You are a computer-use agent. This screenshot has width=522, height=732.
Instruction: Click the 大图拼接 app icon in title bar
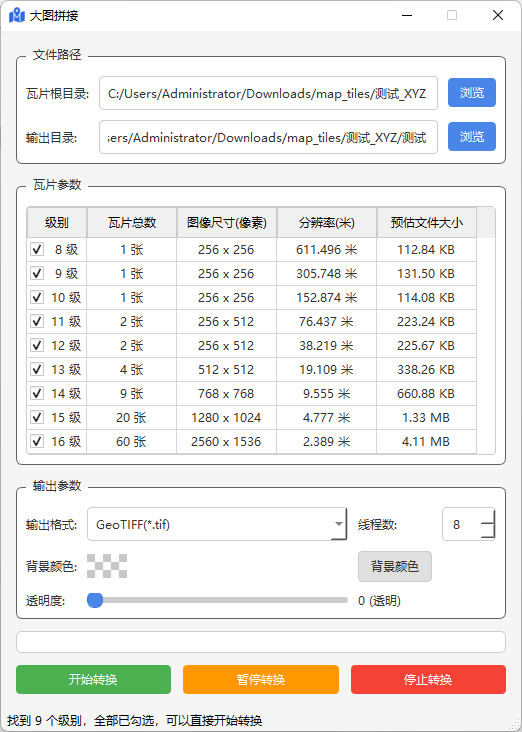(x=17, y=15)
